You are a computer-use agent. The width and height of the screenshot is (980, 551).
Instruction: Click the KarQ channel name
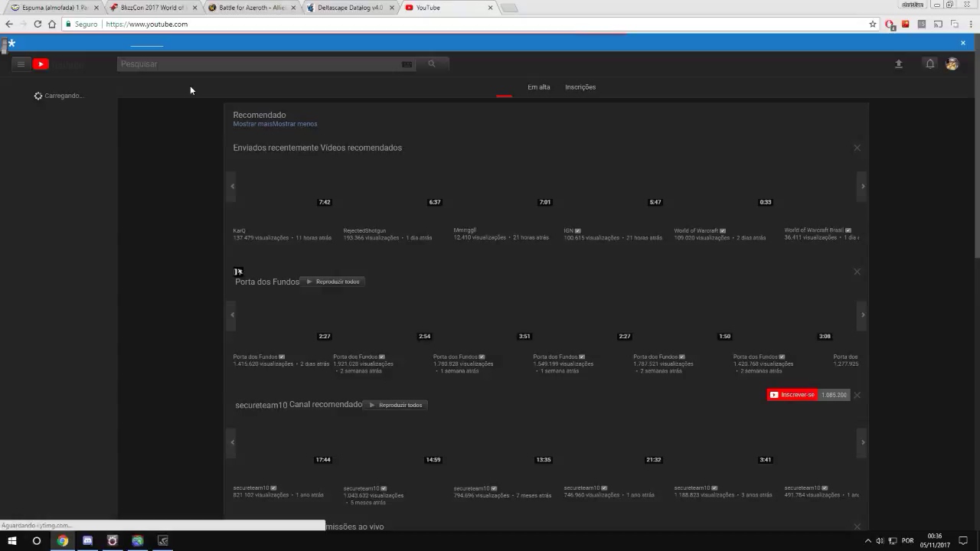point(240,230)
